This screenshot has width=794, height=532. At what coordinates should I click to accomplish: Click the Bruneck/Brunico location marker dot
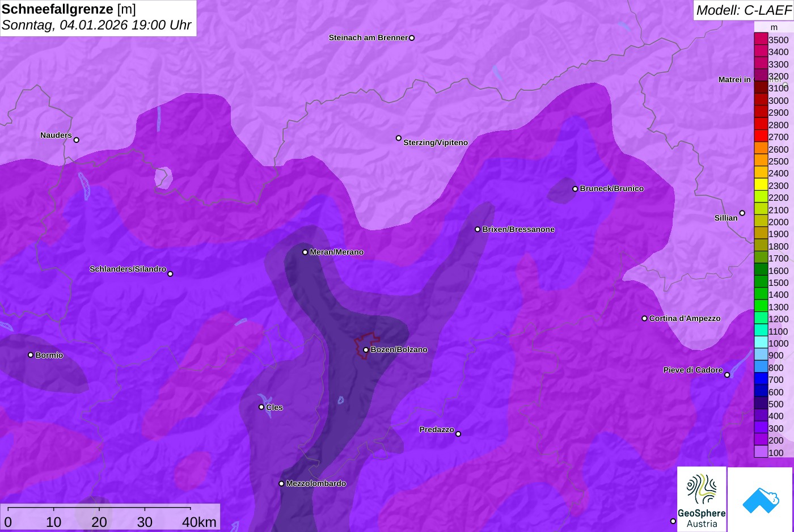575,189
